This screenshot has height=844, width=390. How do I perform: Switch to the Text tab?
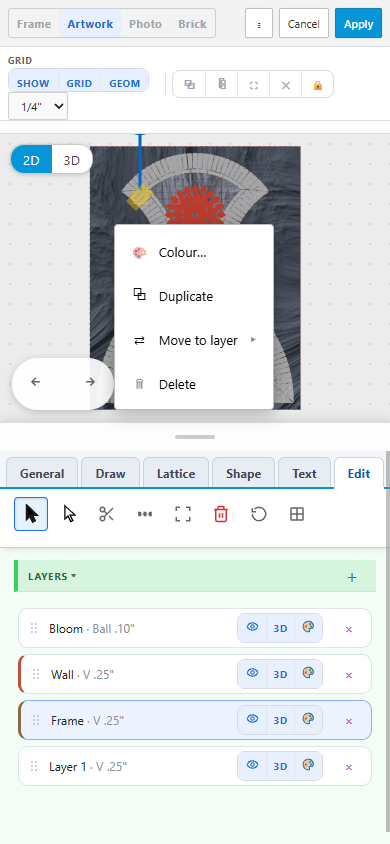point(304,473)
